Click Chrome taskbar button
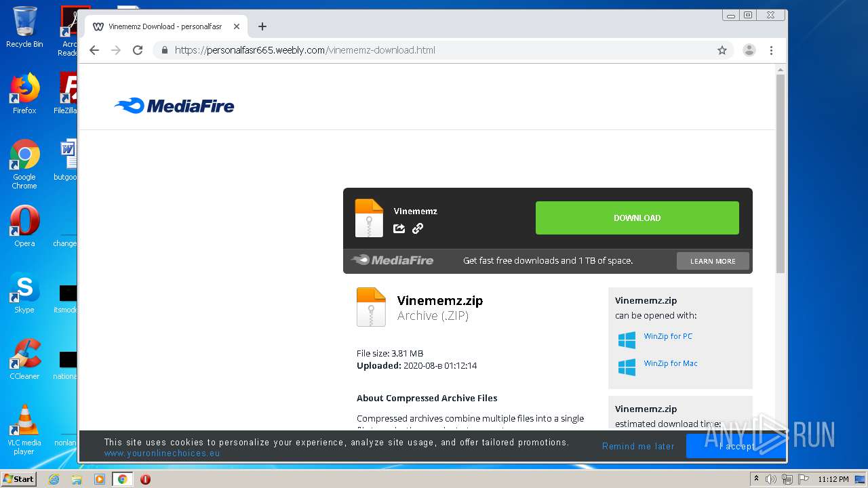The height and width of the screenshot is (488, 868). point(122,479)
